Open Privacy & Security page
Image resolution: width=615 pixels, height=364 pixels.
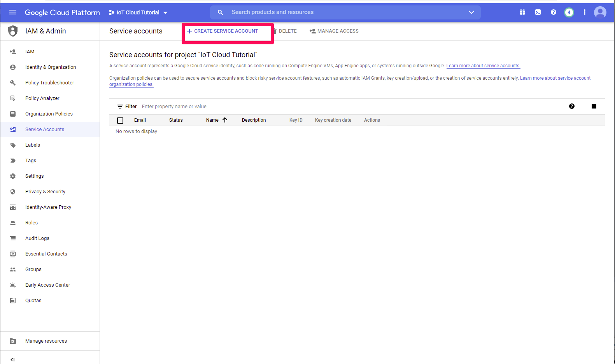(45, 192)
